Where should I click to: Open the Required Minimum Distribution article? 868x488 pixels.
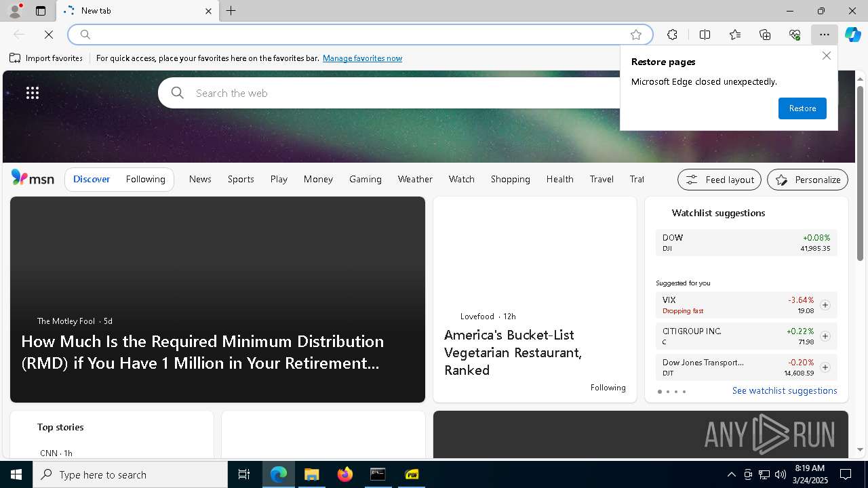[203, 352]
